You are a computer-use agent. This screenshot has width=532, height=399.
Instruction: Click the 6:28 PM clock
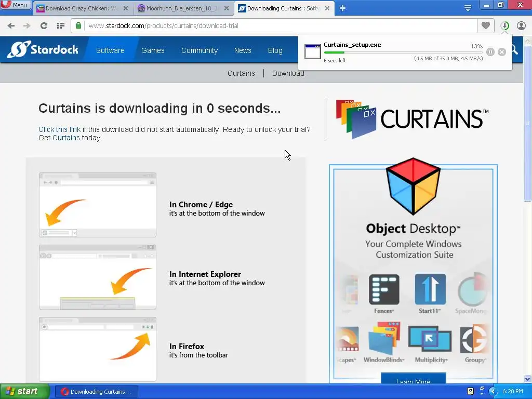tap(513, 391)
